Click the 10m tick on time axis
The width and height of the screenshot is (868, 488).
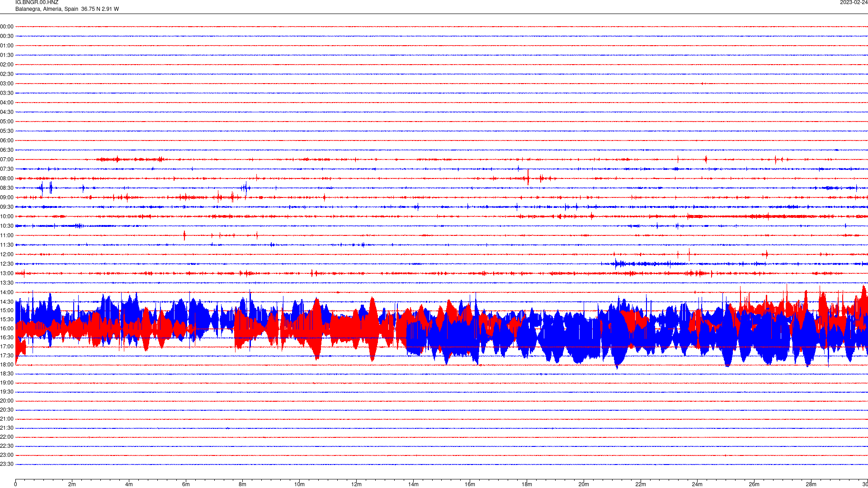299,484
